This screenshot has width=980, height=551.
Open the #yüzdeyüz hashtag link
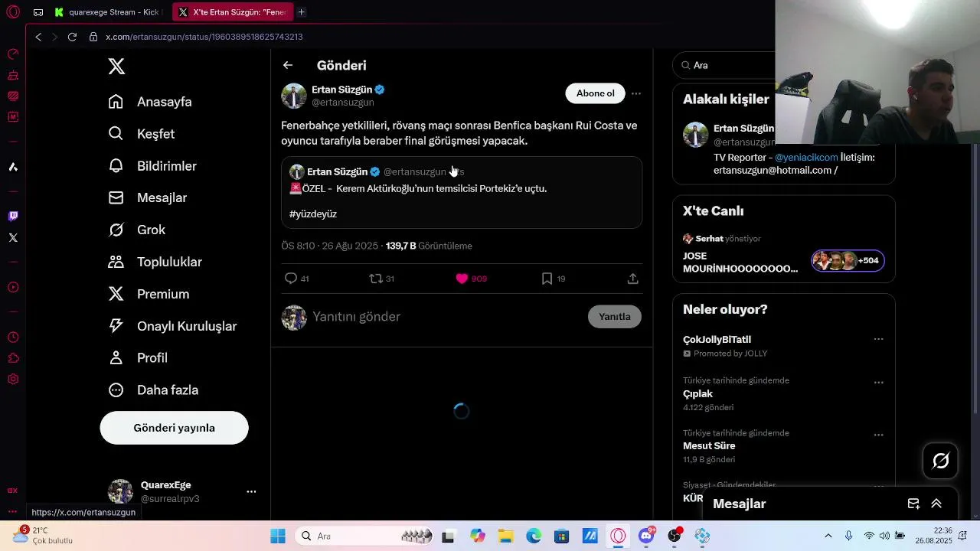point(313,214)
